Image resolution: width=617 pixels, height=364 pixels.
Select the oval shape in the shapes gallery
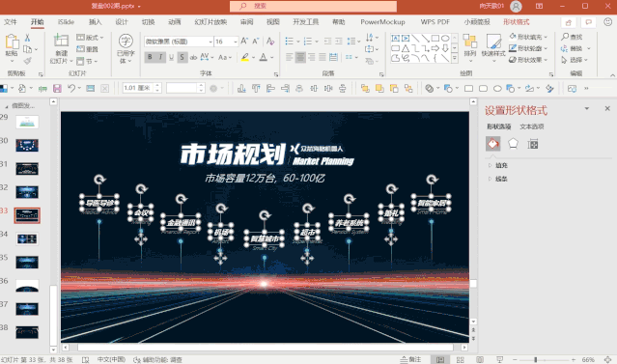[445, 39]
